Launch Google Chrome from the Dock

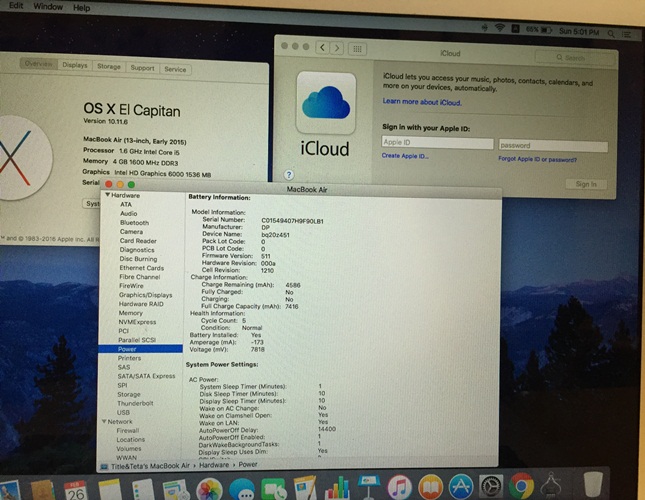521,486
